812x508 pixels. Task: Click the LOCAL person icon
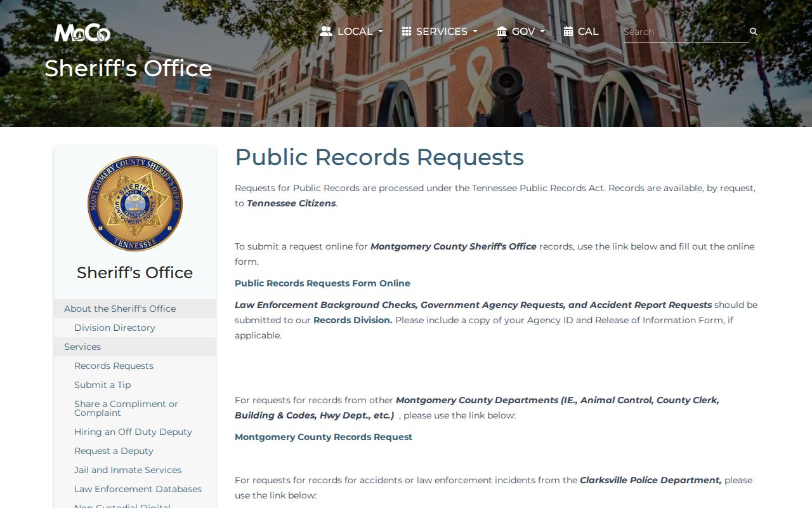point(326,31)
